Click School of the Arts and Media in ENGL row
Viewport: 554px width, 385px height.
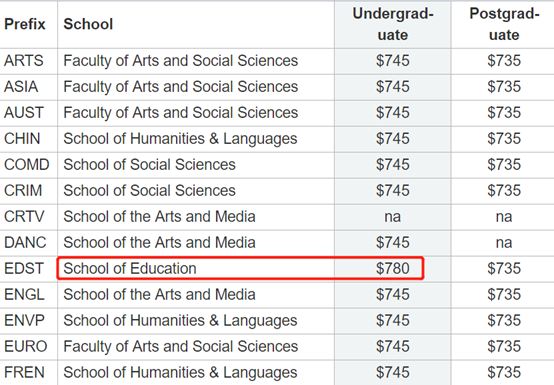tap(159, 295)
